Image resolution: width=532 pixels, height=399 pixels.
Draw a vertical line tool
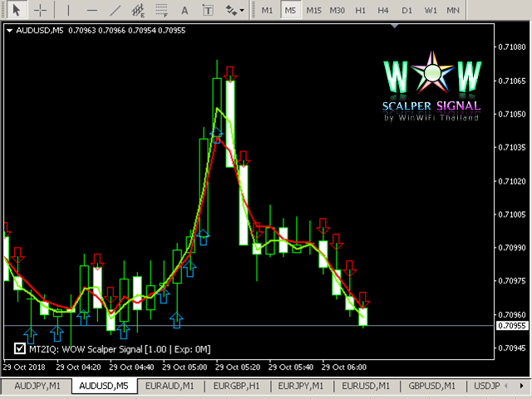coord(68,11)
